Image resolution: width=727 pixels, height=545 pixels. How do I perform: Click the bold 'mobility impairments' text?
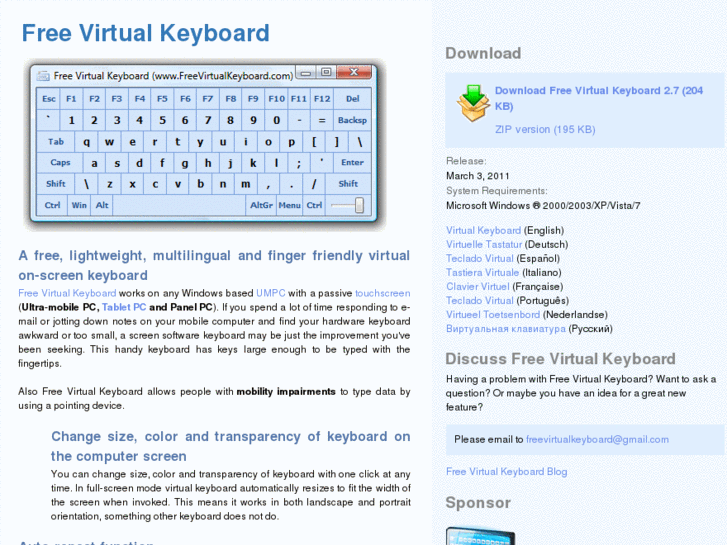(286, 391)
